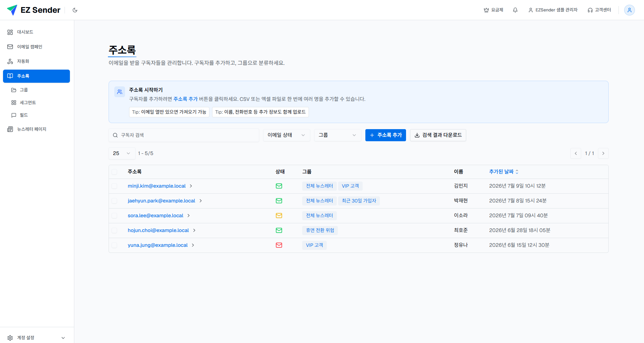Go to previous page arrow
644x343 pixels.
tap(576, 153)
